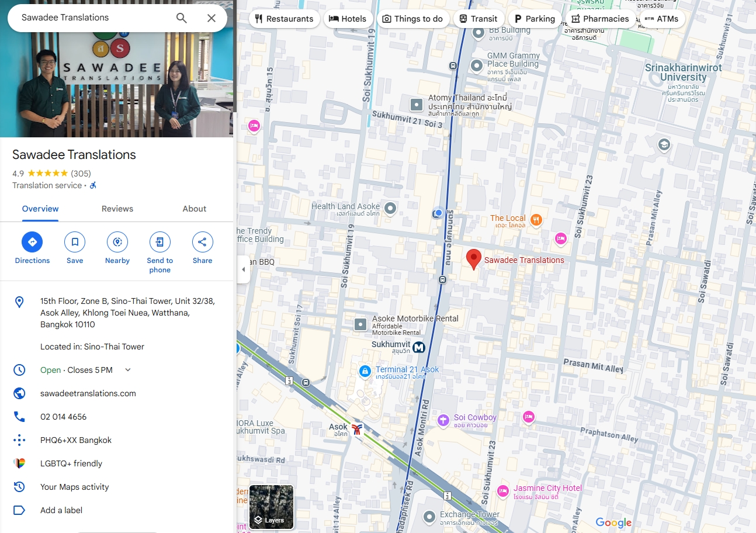Switch to the Reviews tab
This screenshot has height=533, width=756.
(x=117, y=209)
